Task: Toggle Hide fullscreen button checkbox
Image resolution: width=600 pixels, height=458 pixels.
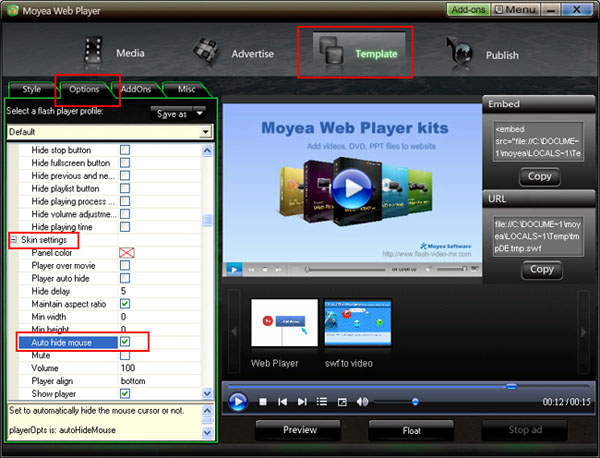Action: tap(125, 163)
